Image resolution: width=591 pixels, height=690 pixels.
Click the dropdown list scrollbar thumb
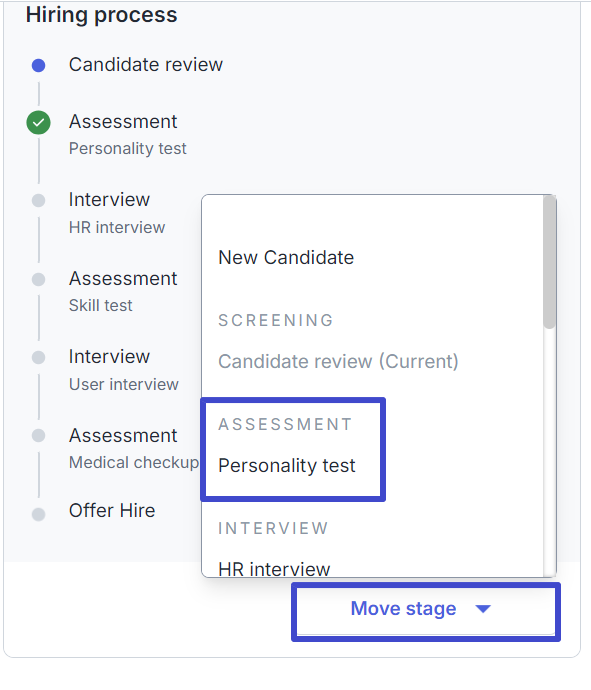pos(549,262)
